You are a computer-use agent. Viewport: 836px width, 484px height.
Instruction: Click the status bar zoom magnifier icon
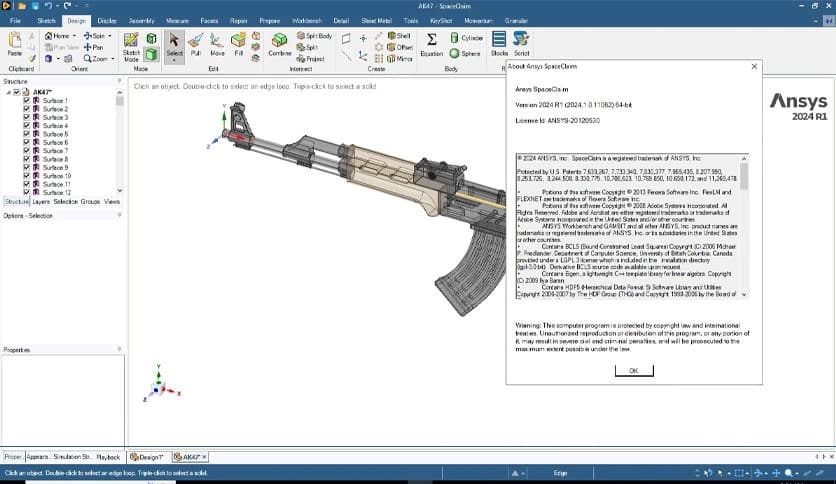pyautogui.click(x=789, y=473)
